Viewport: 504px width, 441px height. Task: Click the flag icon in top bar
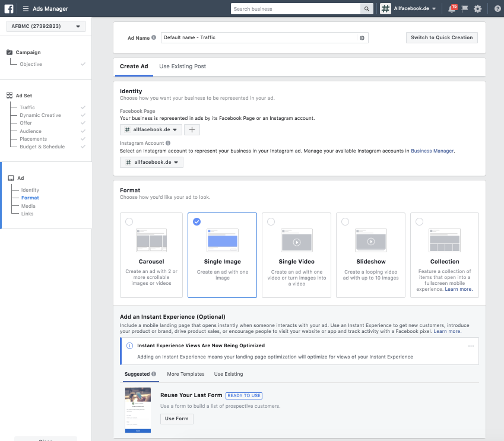pos(465,9)
